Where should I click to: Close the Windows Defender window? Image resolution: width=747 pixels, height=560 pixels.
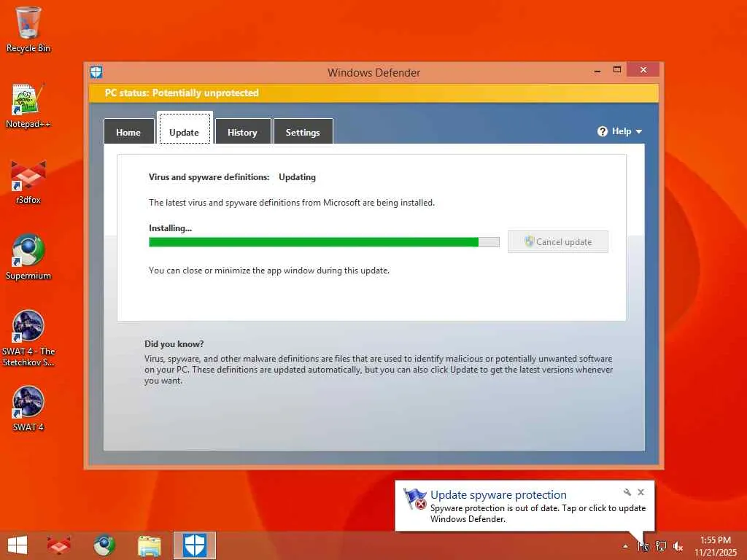(x=643, y=70)
